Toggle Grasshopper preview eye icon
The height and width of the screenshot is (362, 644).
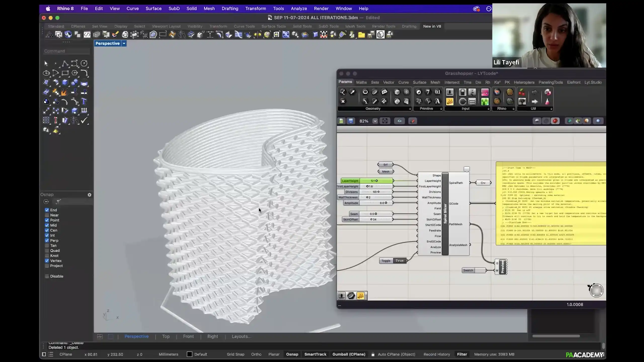point(399,121)
